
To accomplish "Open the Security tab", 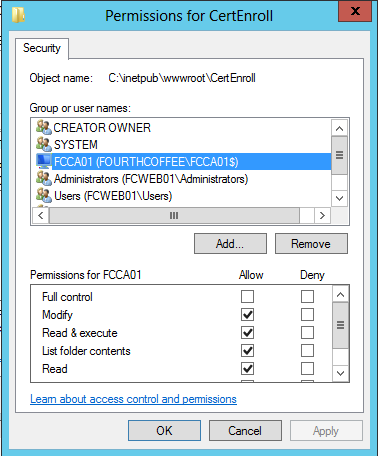I will [x=42, y=48].
